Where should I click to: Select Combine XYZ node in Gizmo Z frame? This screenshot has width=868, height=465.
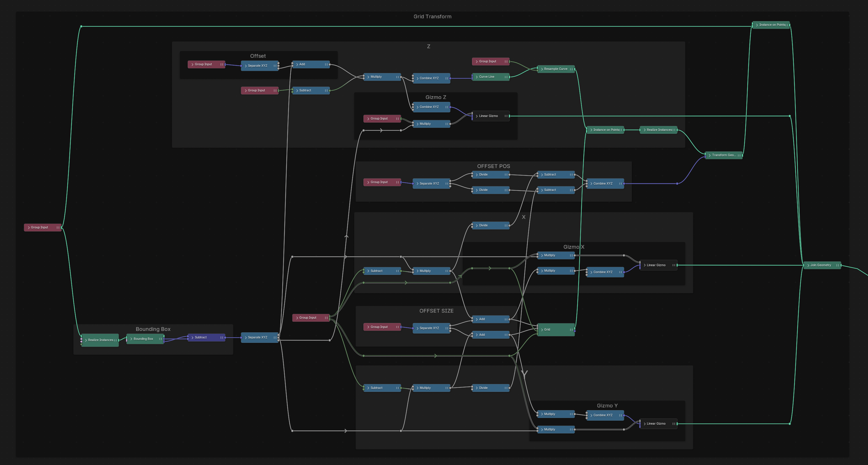tap(431, 107)
